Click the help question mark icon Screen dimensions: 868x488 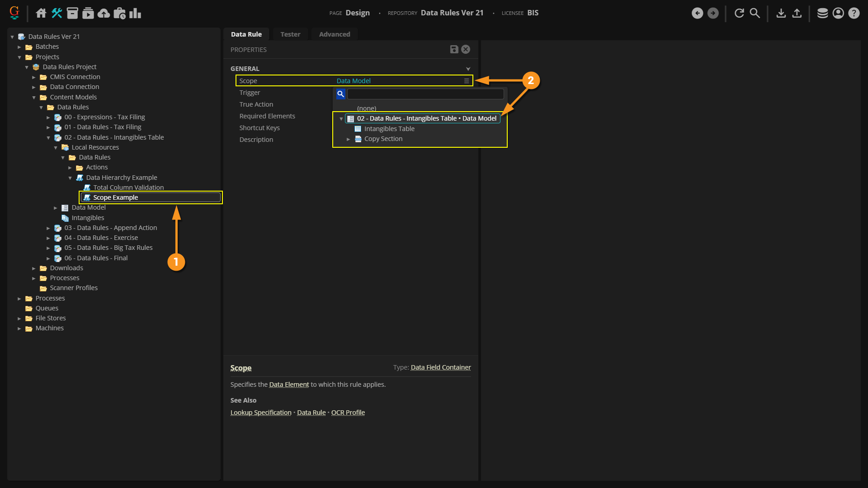click(854, 13)
